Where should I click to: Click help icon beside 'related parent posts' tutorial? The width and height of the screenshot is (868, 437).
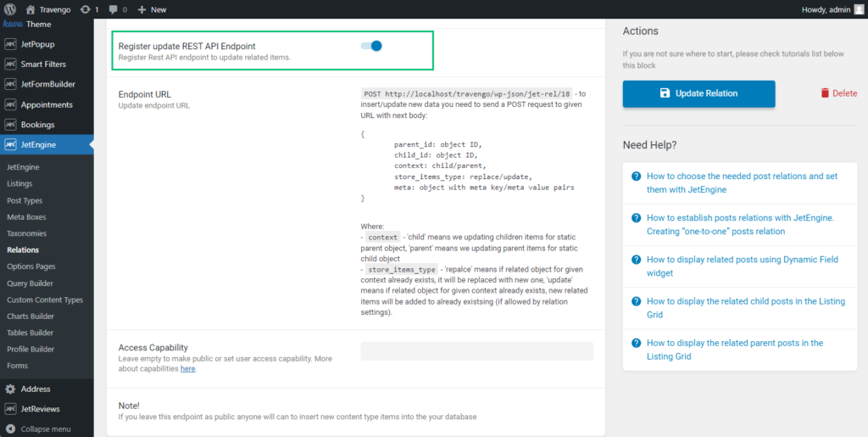(x=636, y=343)
